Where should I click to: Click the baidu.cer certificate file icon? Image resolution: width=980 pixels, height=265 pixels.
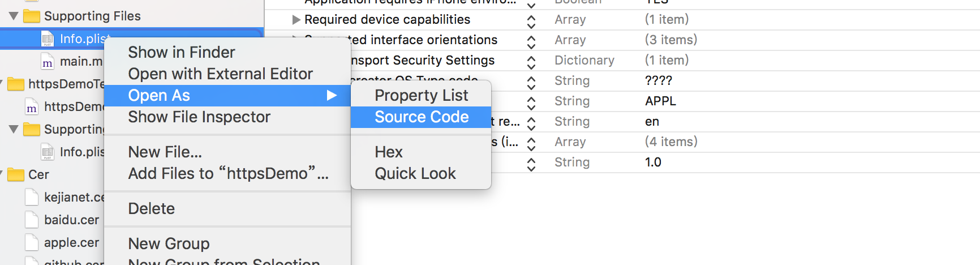pyautogui.click(x=32, y=220)
